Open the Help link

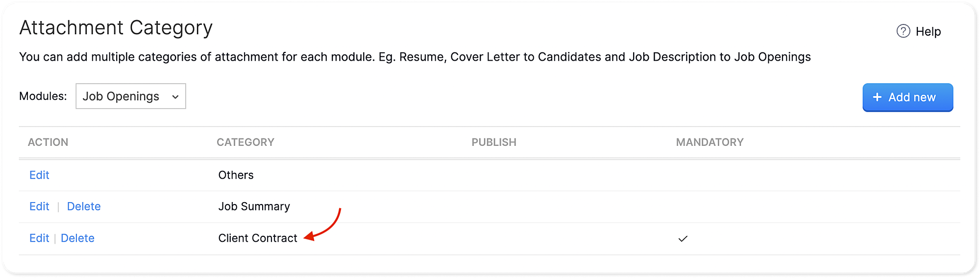(x=928, y=31)
